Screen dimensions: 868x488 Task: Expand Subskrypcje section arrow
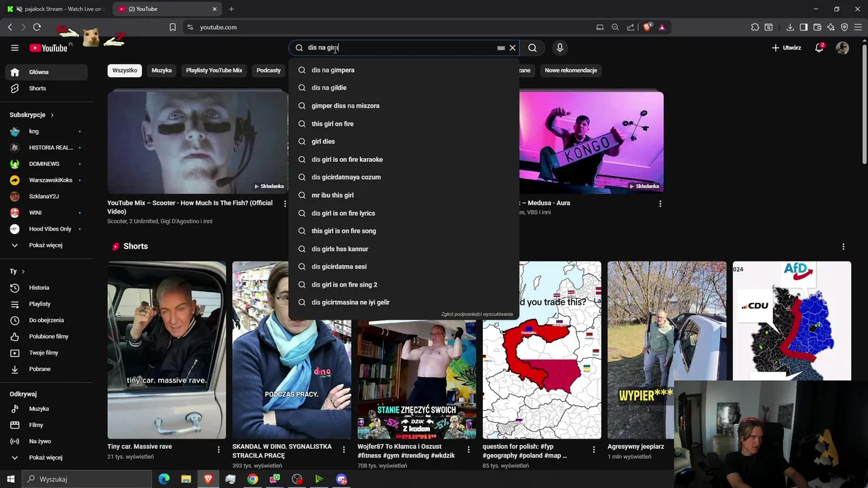[52, 115]
